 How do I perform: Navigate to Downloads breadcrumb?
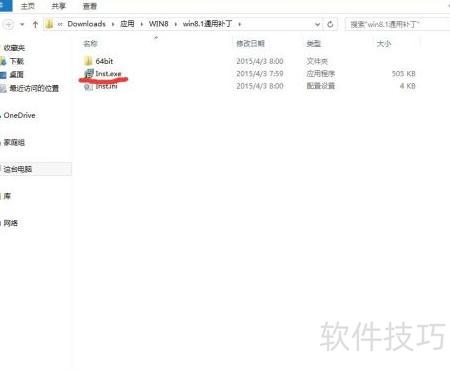[86, 24]
